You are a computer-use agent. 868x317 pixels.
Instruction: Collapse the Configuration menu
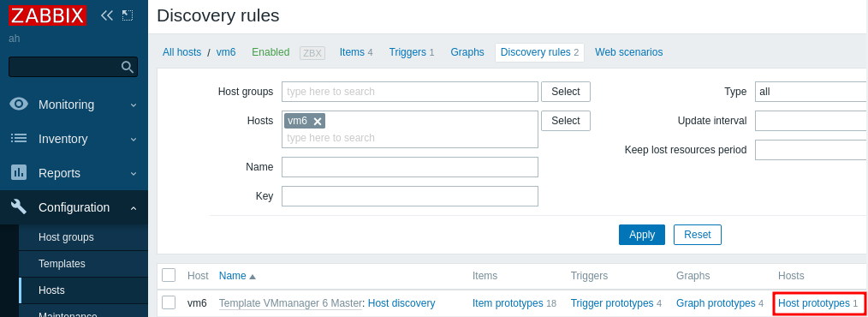[134, 208]
